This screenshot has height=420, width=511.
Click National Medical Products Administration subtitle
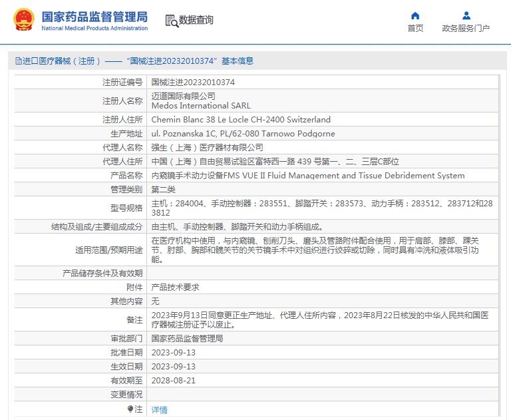(94, 29)
